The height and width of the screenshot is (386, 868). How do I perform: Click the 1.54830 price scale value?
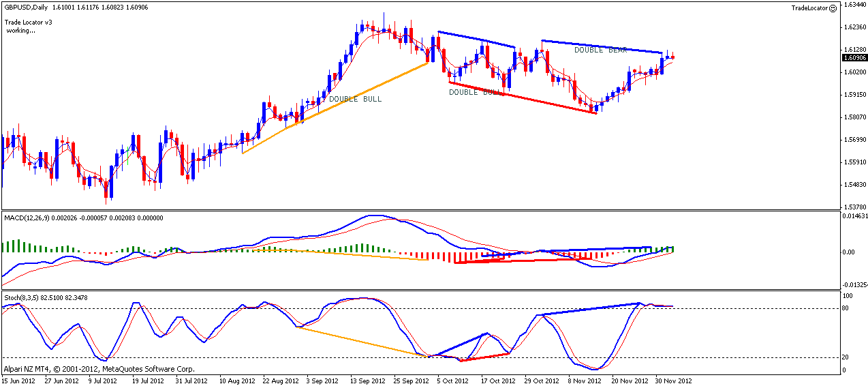click(x=854, y=184)
